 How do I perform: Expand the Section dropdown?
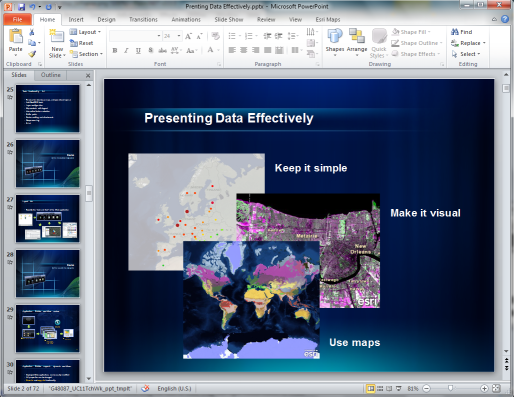click(86, 54)
